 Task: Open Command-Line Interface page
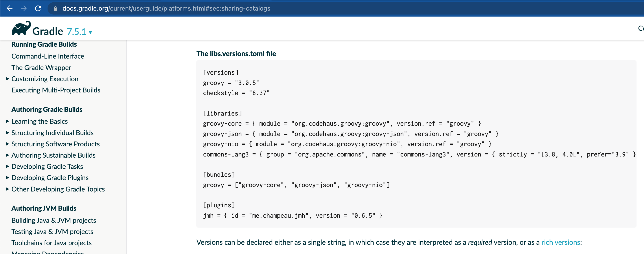click(48, 56)
